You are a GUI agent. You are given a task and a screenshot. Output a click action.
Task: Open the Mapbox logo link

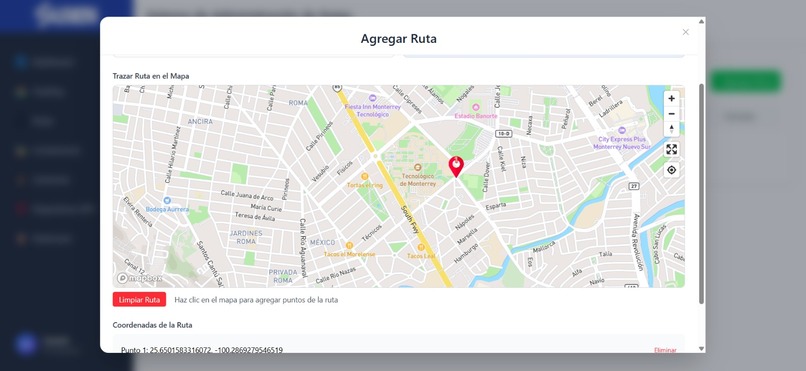139,278
